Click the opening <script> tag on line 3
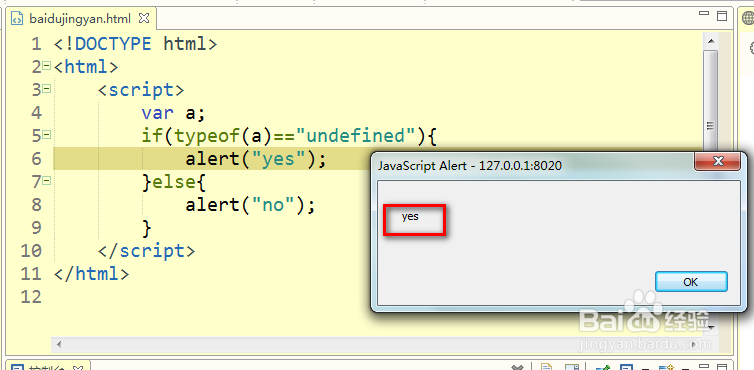This screenshot has height=370, width=754. pos(141,90)
